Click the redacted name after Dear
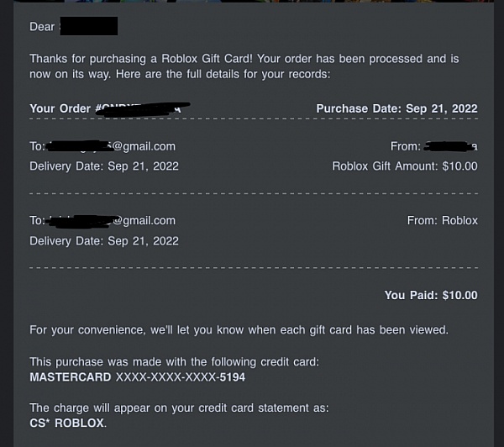The image size is (504, 447). (x=89, y=26)
